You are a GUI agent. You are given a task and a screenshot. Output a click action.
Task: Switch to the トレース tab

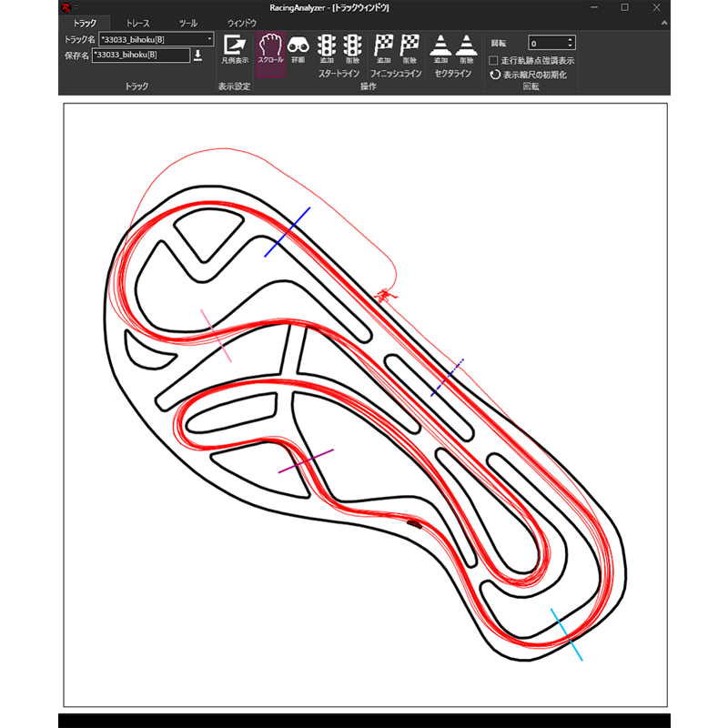pyautogui.click(x=138, y=23)
